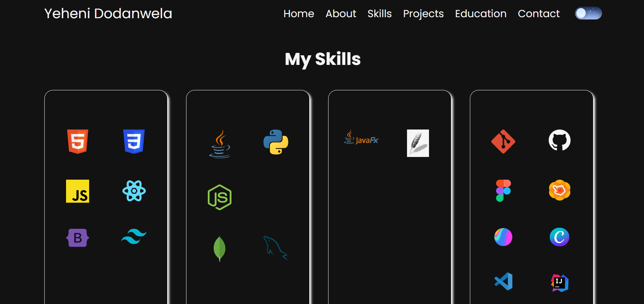Click the Figma logo icon

coord(503,191)
